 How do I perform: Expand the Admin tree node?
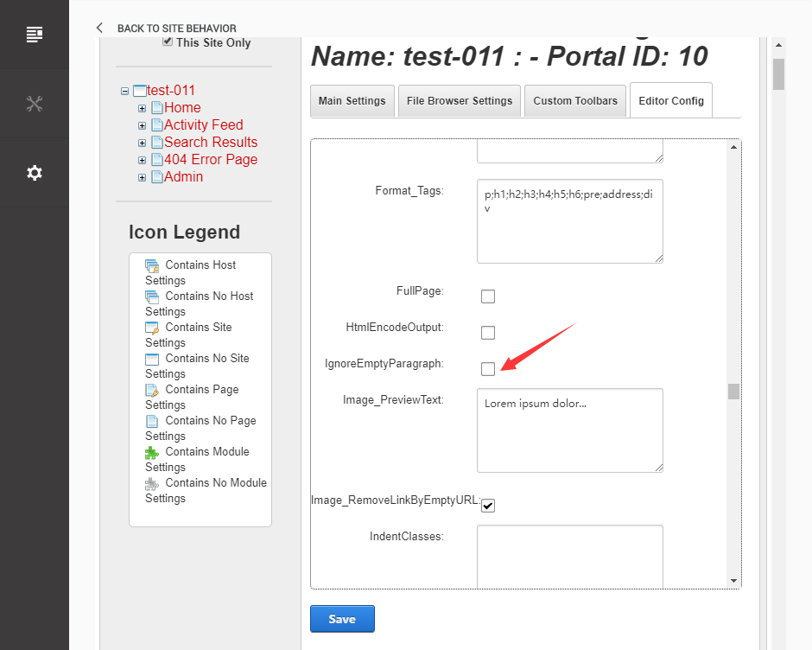pyautogui.click(x=143, y=177)
